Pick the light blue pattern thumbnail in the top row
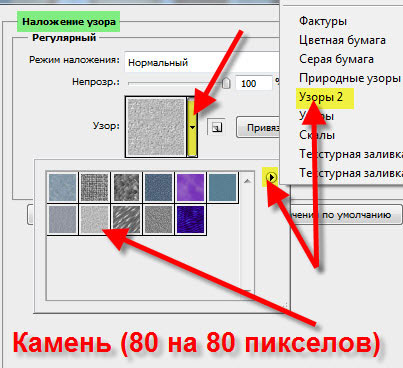This screenshot has width=403, height=368. click(63, 187)
